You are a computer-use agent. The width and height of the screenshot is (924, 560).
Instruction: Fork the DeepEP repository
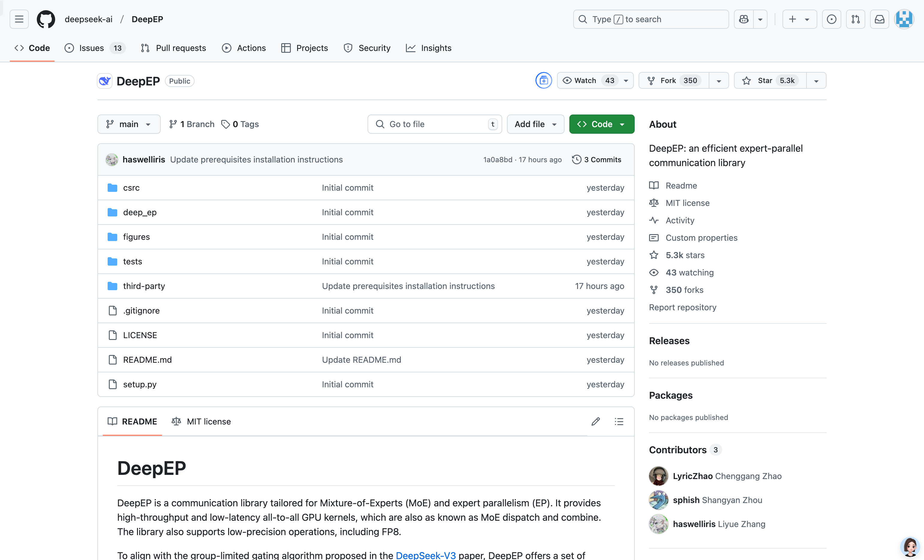(674, 80)
